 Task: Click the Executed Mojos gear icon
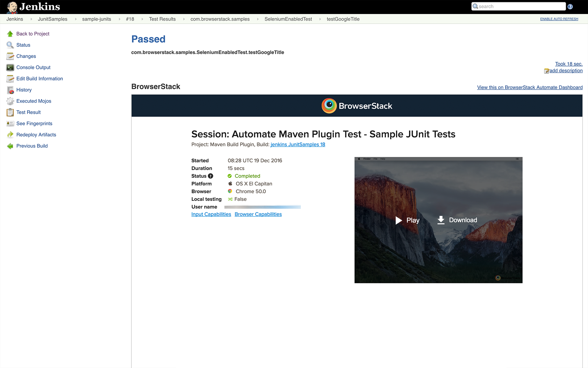pos(10,101)
